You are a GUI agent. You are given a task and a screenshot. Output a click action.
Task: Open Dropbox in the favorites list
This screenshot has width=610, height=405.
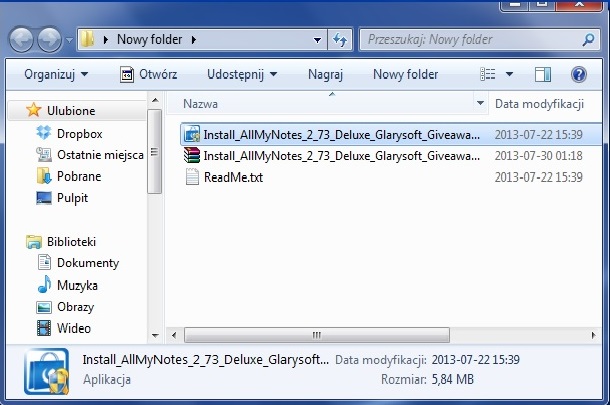tap(79, 133)
